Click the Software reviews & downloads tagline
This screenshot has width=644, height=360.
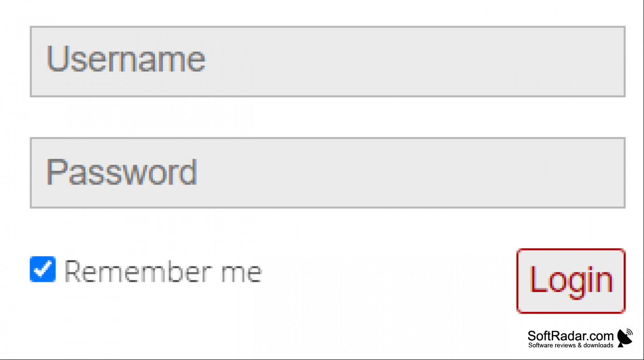pyautogui.click(x=571, y=345)
